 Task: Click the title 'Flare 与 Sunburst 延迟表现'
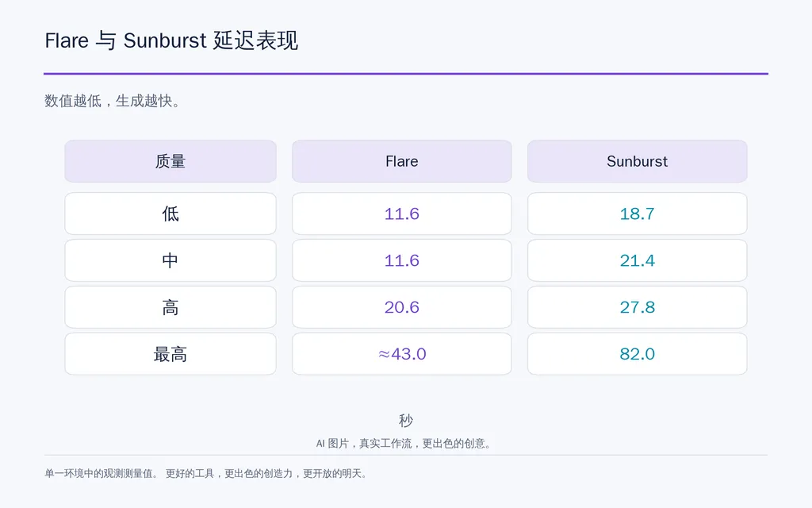pyautogui.click(x=171, y=40)
